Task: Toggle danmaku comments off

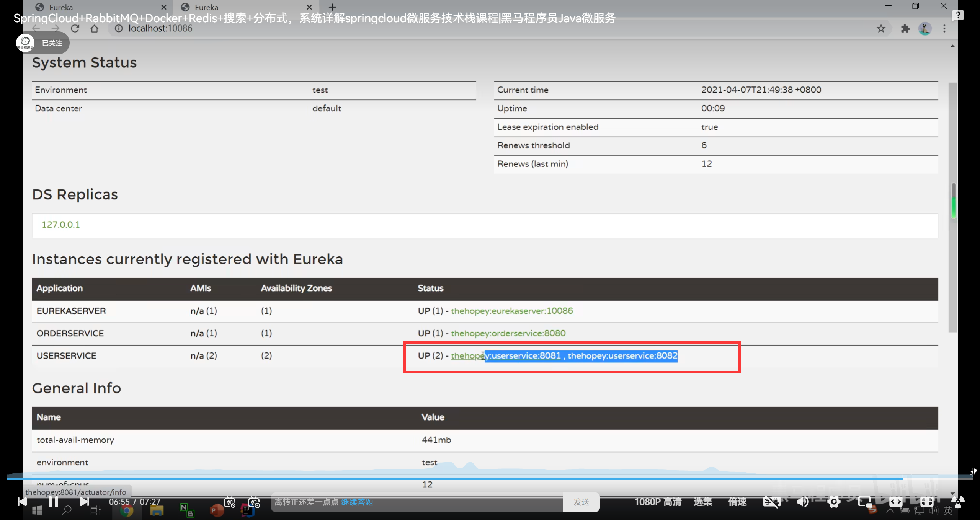Action: coord(230,502)
